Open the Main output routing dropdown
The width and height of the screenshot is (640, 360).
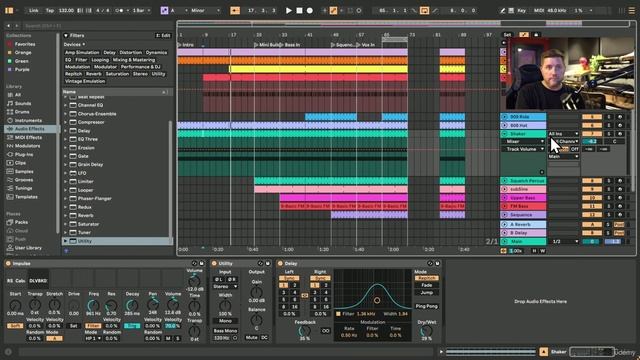(563, 157)
